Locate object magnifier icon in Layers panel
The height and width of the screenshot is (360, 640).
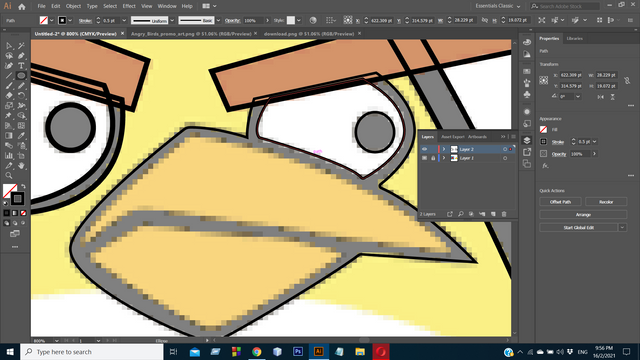(x=461, y=214)
